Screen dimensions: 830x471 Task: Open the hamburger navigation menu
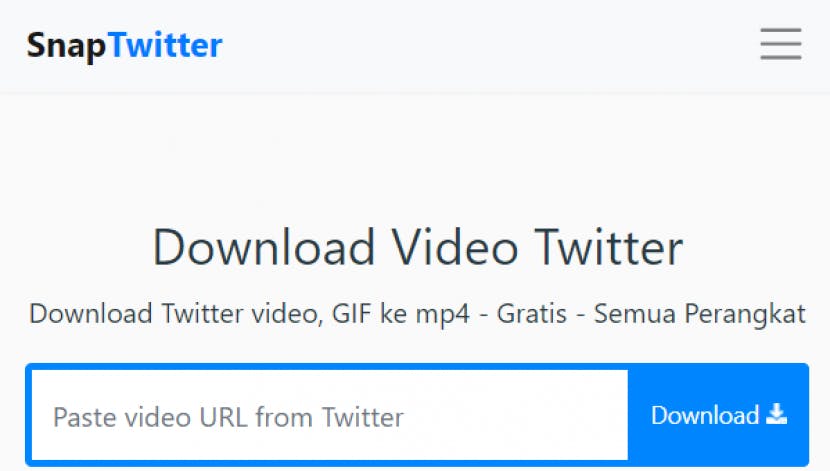(781, 44)
